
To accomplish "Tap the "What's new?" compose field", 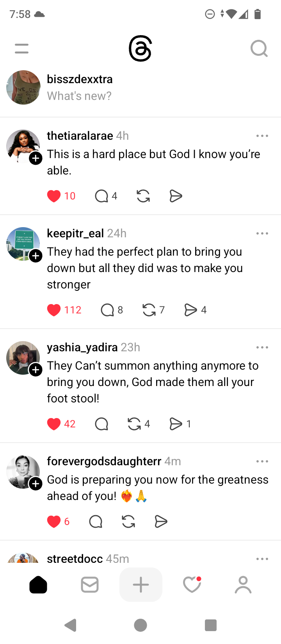I will coord(79,96).
